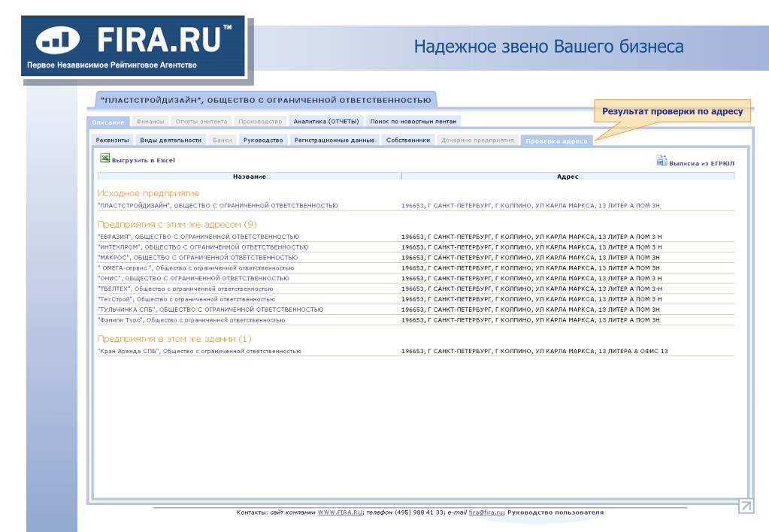
Task: Click the Адрес column header
Action: 568,177
